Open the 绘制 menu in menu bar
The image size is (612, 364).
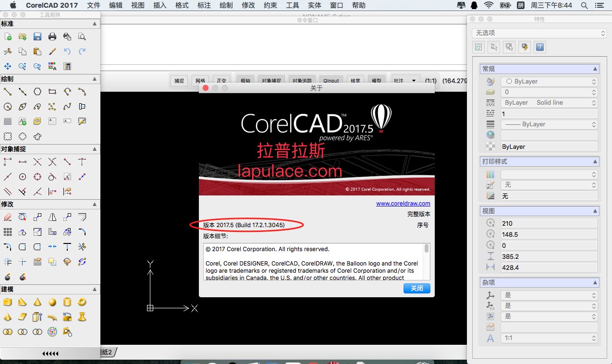(226, 5)
